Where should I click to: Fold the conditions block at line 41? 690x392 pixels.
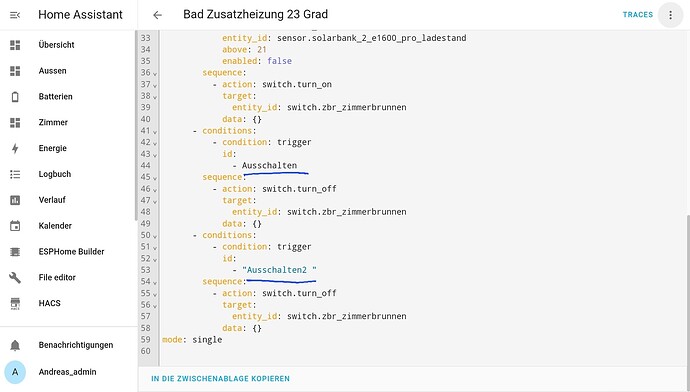click(155, 131)
